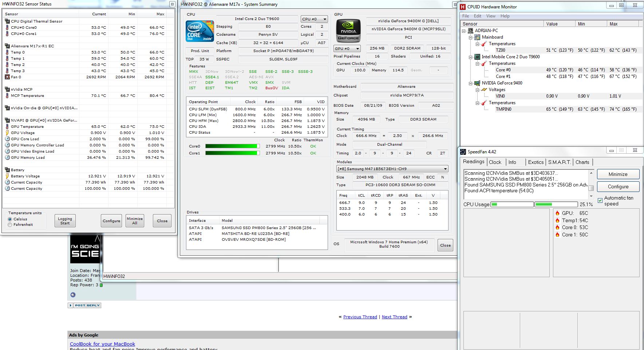Click the flame icon beside Temp1 54C
This screenshot has width=644, height=350.
pyautogui.click(x=557, y=220)
